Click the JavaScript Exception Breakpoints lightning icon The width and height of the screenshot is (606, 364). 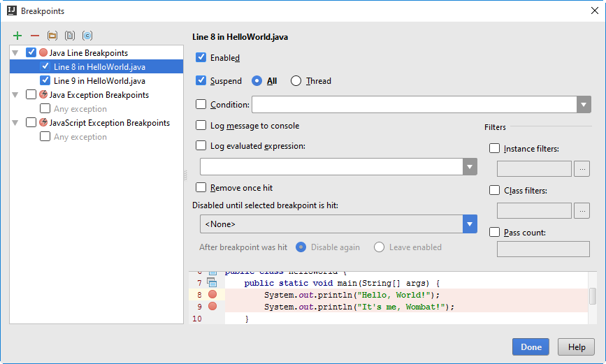click(43, 122)
